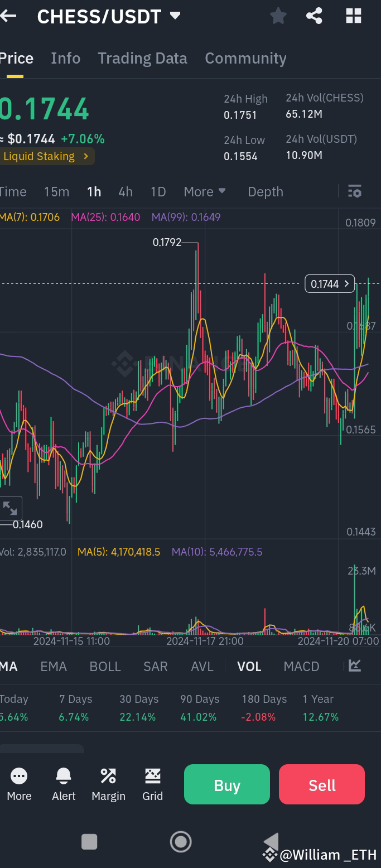Open the Info tab
The image size is (381, 868).
click(65, 58)
